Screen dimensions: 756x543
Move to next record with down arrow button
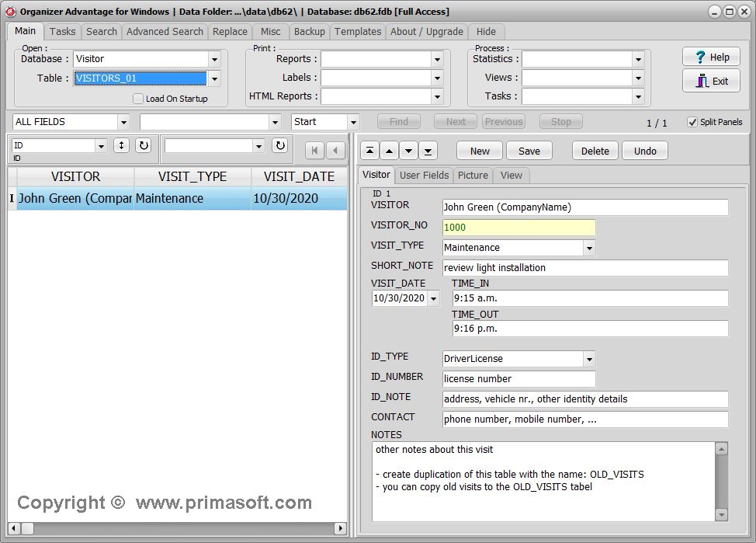tap(408, 151)
